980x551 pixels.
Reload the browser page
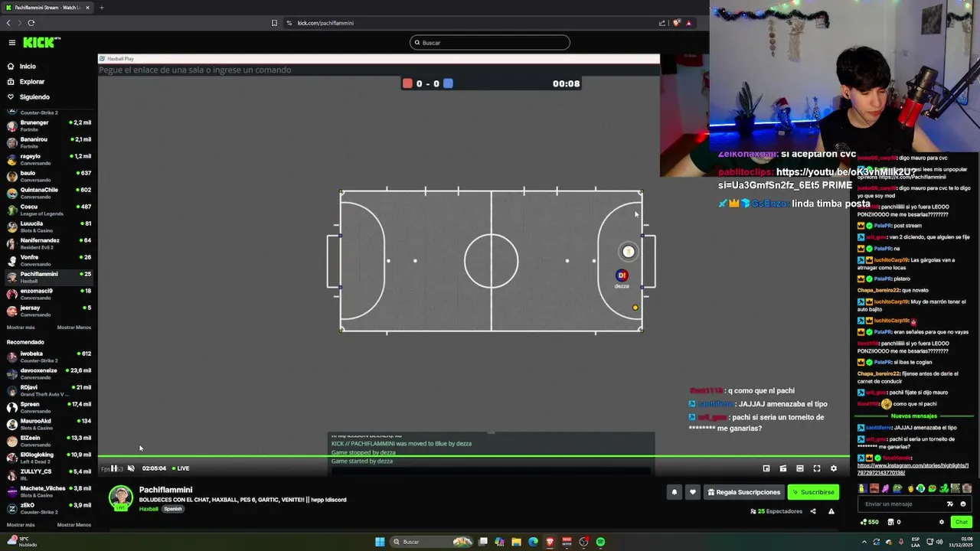coord(31,23)
